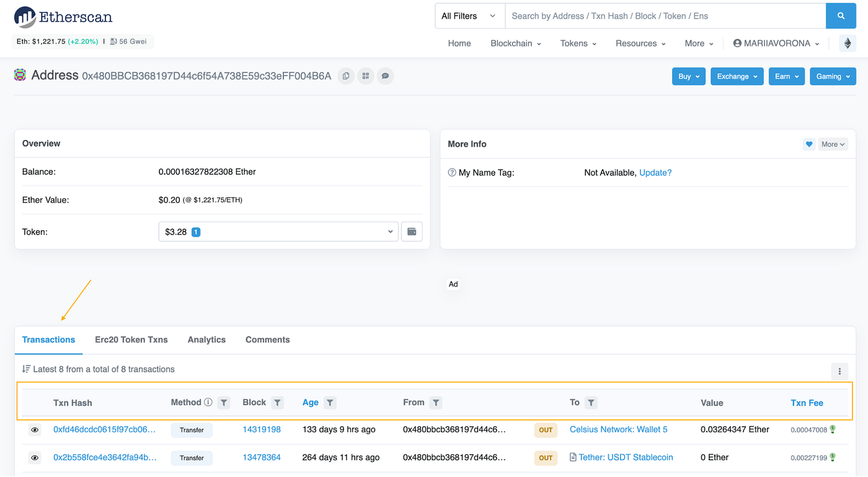Favorite this address using the heart icon
Image resolution: width=868 pixels, height=477 pixels.
808,144
